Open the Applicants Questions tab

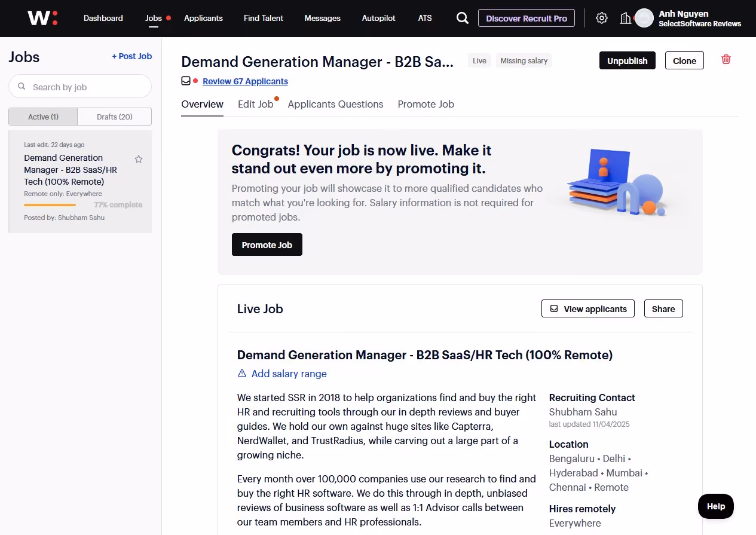pyautogui.click(x=335, y=104)
